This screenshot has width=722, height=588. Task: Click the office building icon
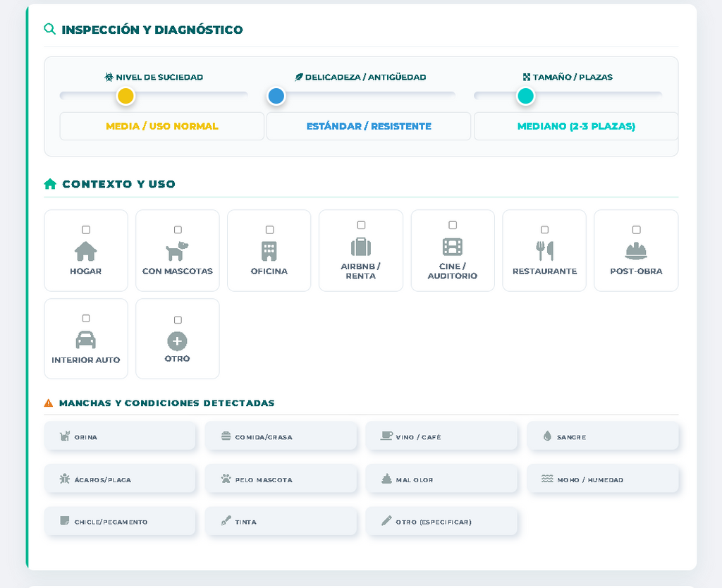pos(269,251)
